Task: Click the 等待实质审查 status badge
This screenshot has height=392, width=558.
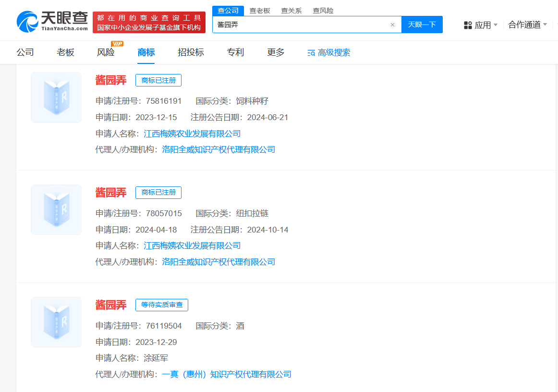Action: 162,305
